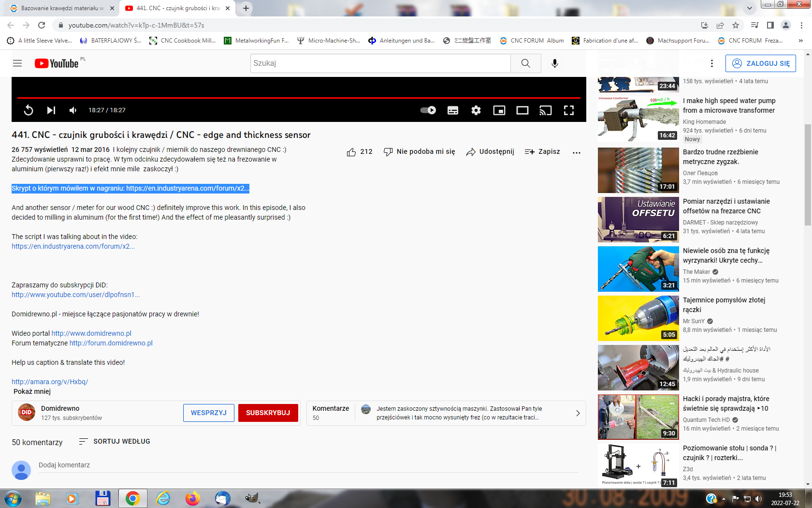Open the second industryarena.com forum link
The width and height of the screenshot is (812, 508).
[x=73, y=246]
